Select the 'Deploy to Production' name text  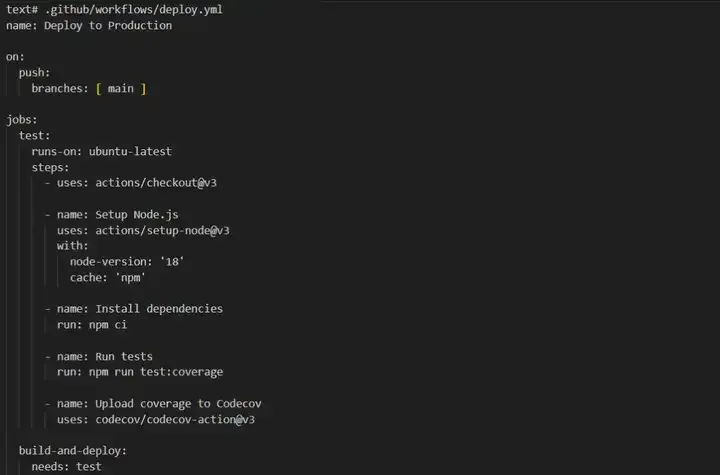point(108,25)
